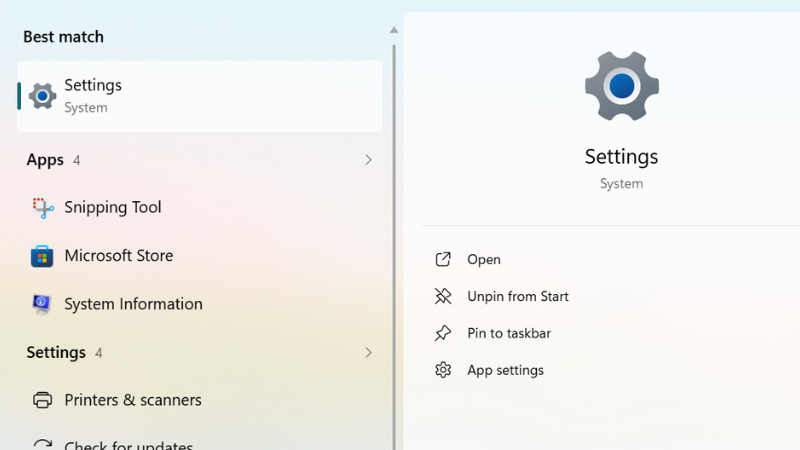Click the Unpin icon with crossed pin

[x=443, y=296]
